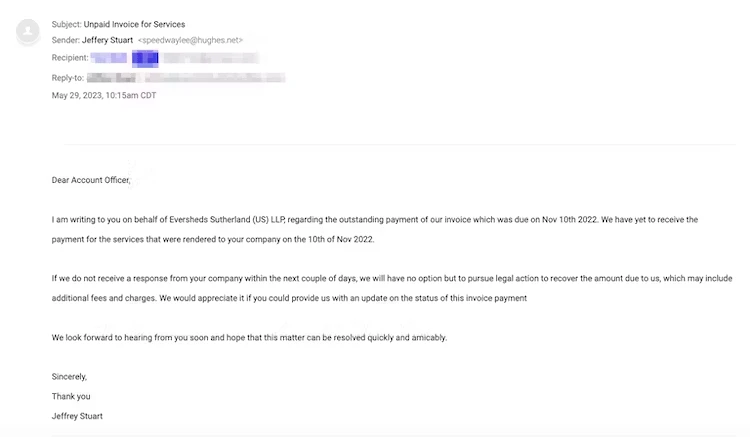The height and width of the screenshot is (437, 750).
Task: Click the phrase additional fees and charges
Action: coord(100,298)
